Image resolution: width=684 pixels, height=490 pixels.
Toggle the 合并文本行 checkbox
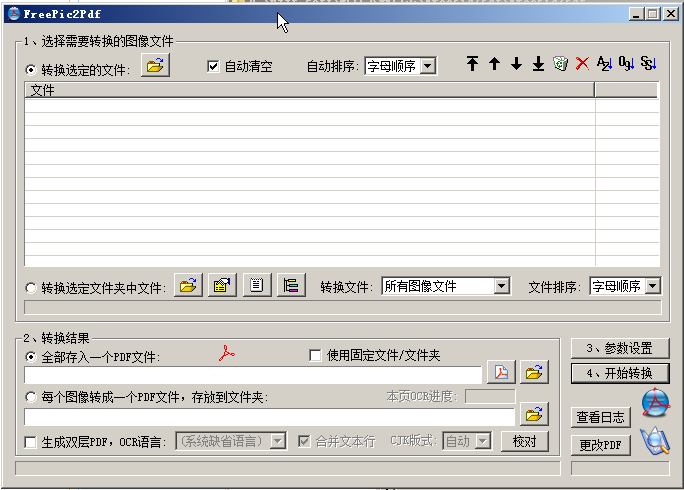click(x=304, y=441)
